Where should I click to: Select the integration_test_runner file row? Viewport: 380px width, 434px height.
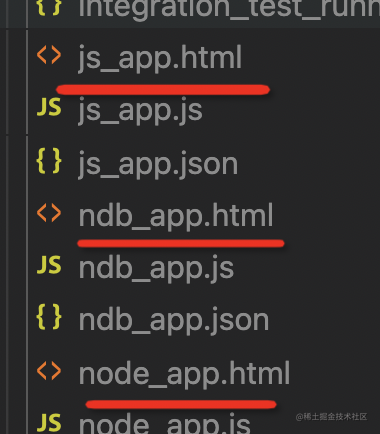pyautogui.click(x=190, y=14)
